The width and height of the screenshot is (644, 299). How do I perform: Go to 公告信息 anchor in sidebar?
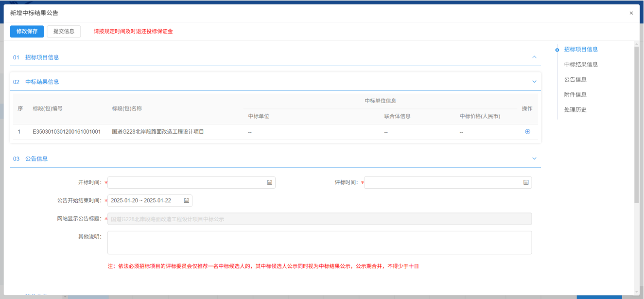(575, 79)
